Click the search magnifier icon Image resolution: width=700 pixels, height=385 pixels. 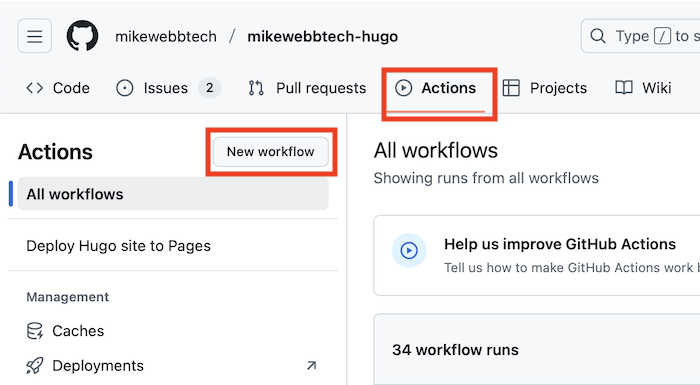[x=598, y=36]
